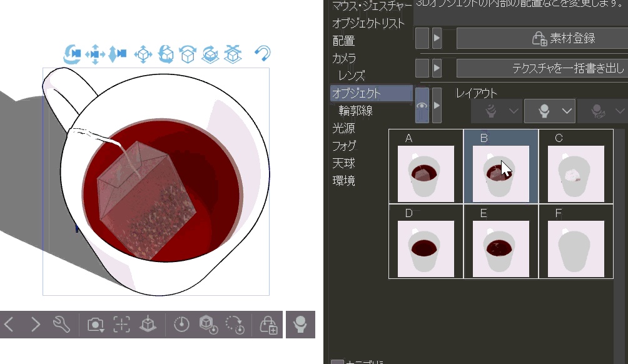The image size is (628, 364).
Task: Click the cup layout icon in launcher
Action: pos(300,325)
